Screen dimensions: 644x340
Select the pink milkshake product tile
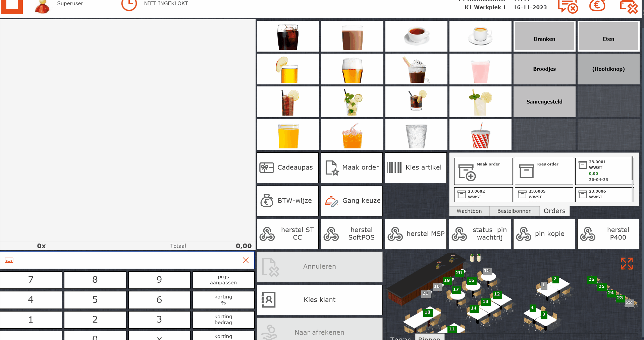(480, 69)
